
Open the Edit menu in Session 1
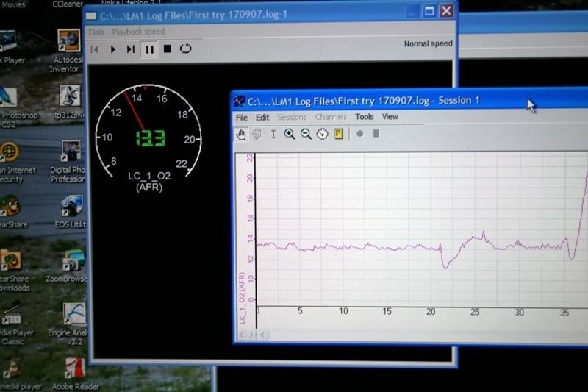tap(262, 117)
